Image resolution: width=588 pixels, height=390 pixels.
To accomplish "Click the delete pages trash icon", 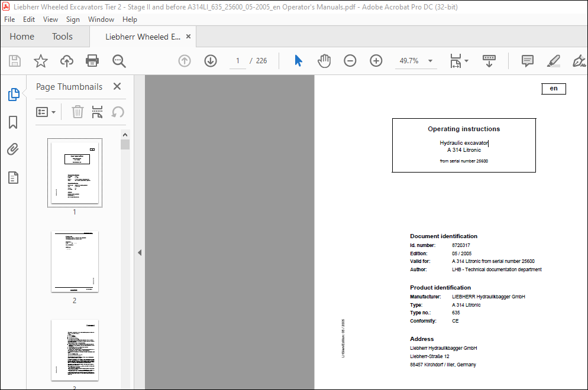I will point(77,112).
